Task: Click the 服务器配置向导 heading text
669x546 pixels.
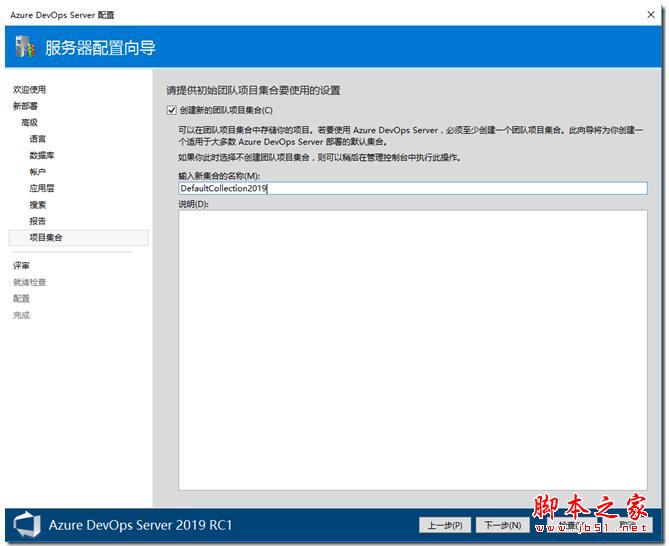Action: click(100, 47)
